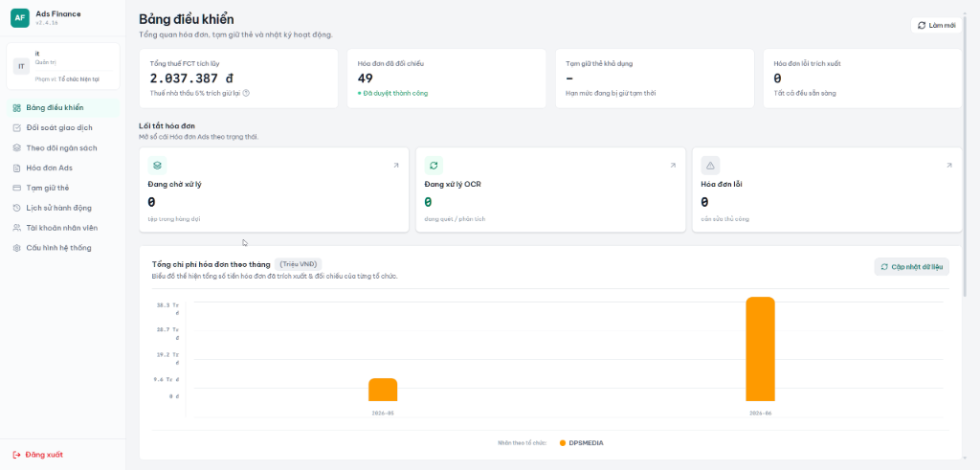980x470 pixels.
Task: Click the tall 2026-06 orange bar
Action: 760,348
